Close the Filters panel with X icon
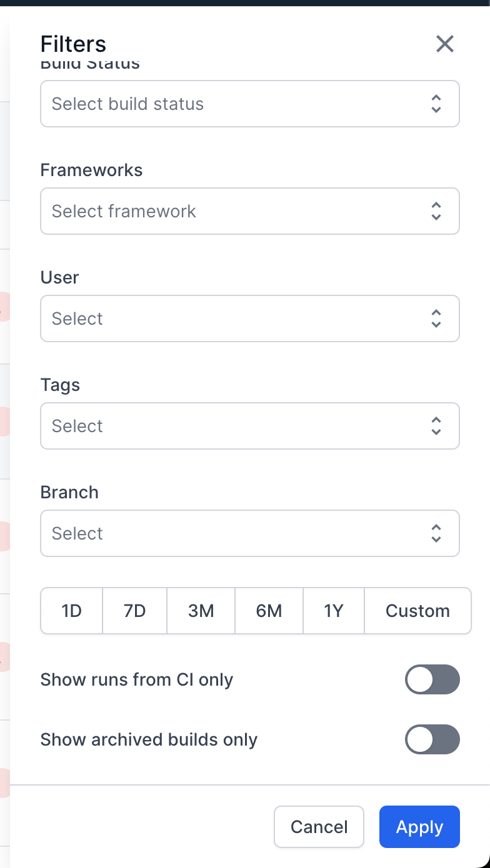Viewport: 490px width, 868px height. coord(444,44)
